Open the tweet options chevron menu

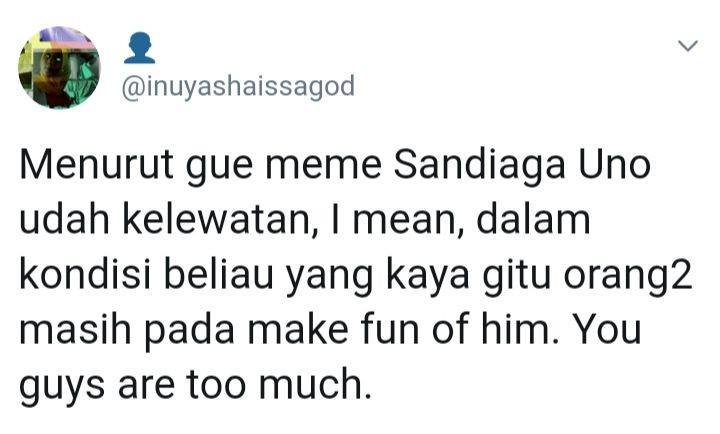pos(687,45)
